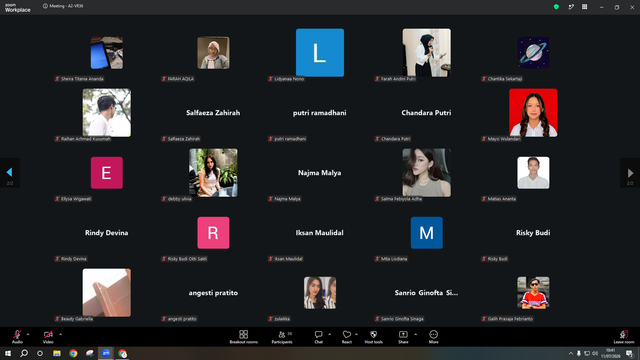Select Maysi Wulandari's red-background photo

533,113
